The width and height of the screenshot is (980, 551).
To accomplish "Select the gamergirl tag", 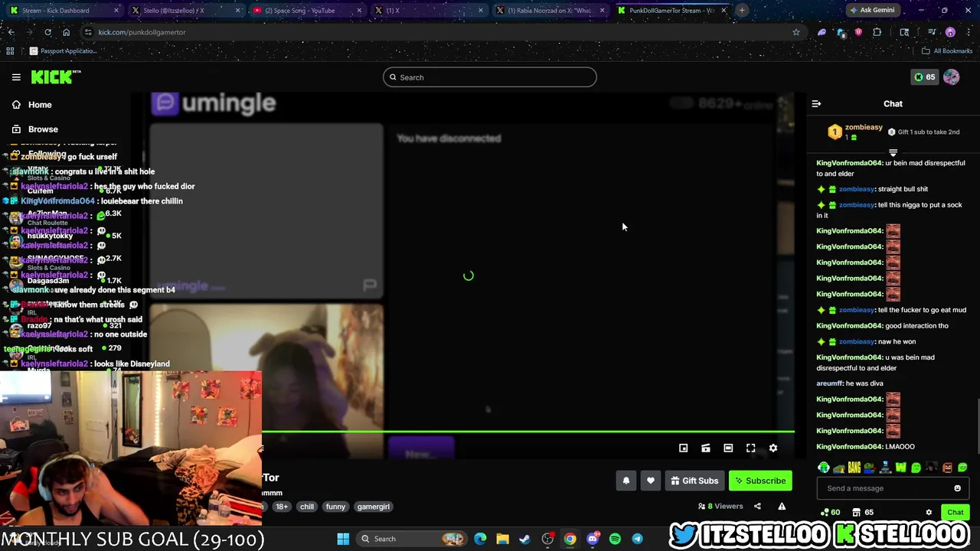I will 374,507.
